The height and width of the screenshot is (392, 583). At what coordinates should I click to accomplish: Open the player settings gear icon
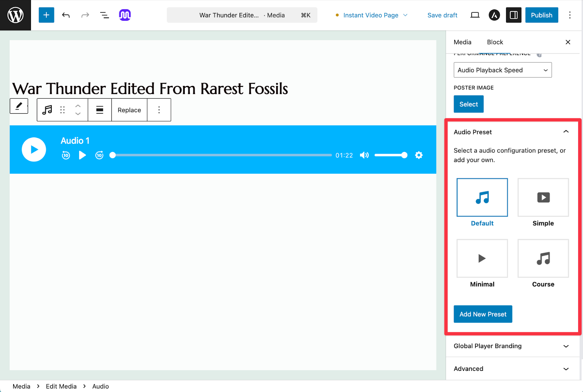click(x=419, y=155)
